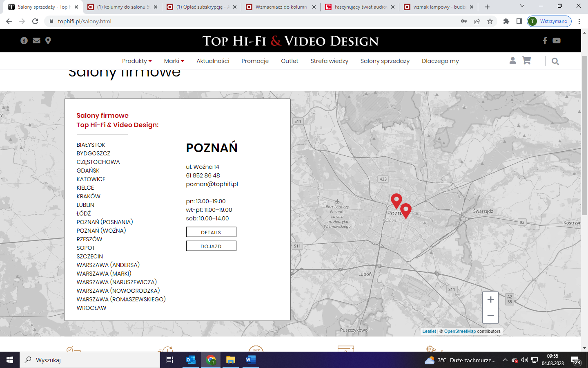The image size is (588, 368).
Task: Open Outlook from the taskbar
Action: 191,360
